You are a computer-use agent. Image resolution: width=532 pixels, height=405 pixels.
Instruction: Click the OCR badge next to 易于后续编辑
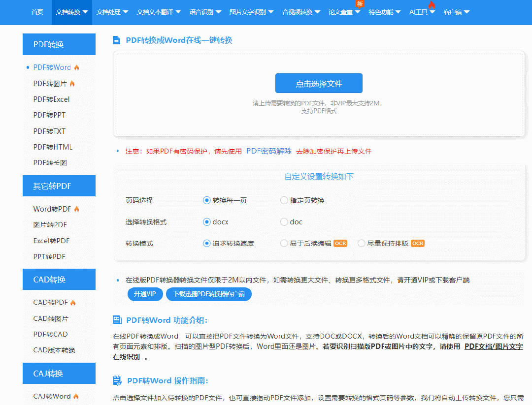pyautogui.click(x=340, y=243)
